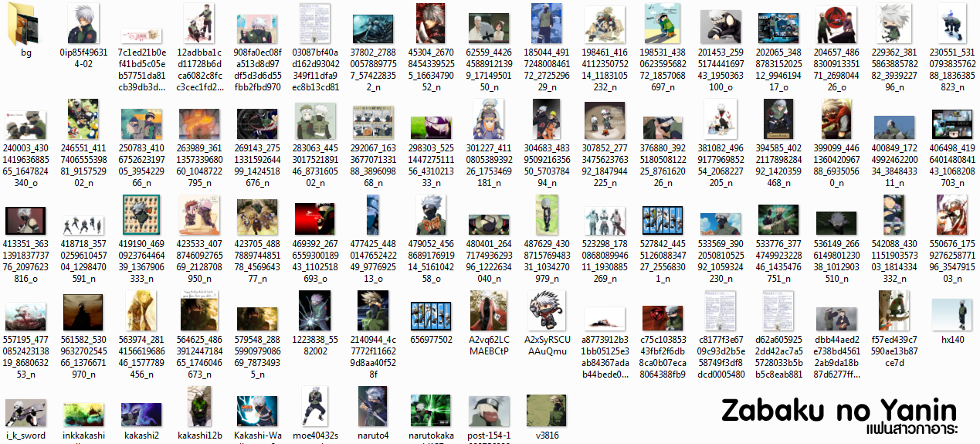Screen dimensions: 980x444
Task: Click the thumbnail named 198461_416
Action: (605, 25)
